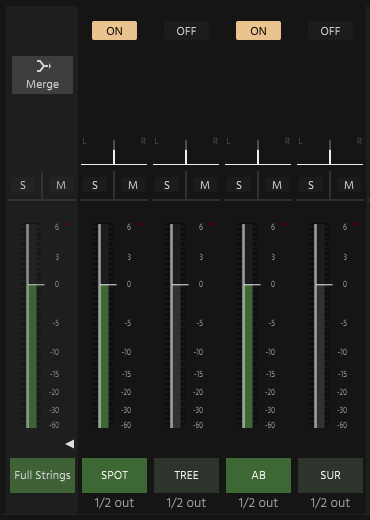Solo the TREE channel
The image size is (370, 520).
pos(167,185)
